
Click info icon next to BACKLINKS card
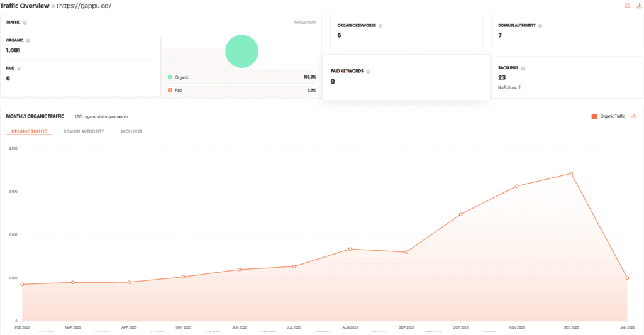pyautogui.click(x=523, y=68)
